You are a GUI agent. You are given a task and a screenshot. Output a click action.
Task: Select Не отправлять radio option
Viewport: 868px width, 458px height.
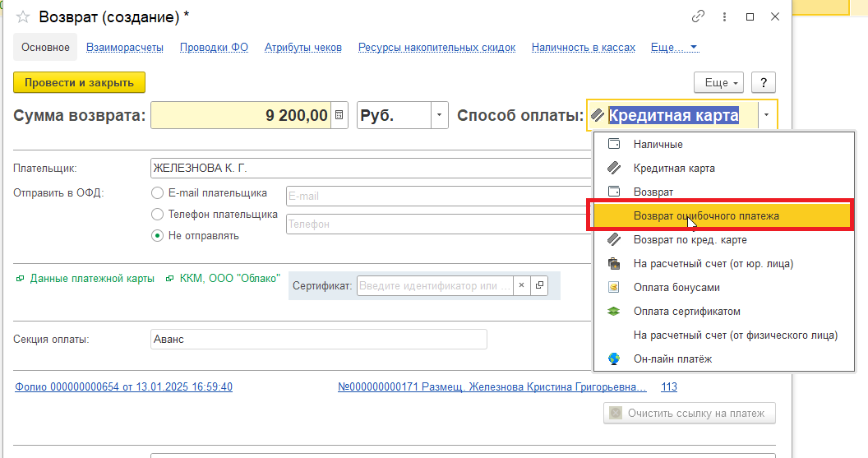tap(157, 235)
